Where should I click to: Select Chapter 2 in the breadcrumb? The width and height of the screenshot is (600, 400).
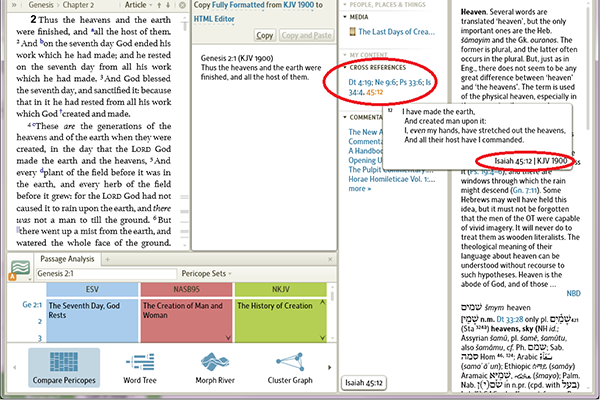coord(75,5)
